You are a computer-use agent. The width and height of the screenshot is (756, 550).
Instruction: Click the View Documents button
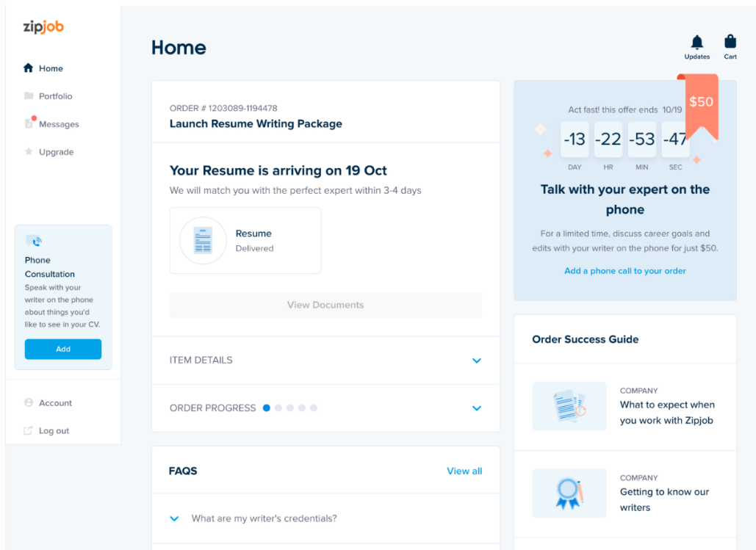[x=325, y=305]
